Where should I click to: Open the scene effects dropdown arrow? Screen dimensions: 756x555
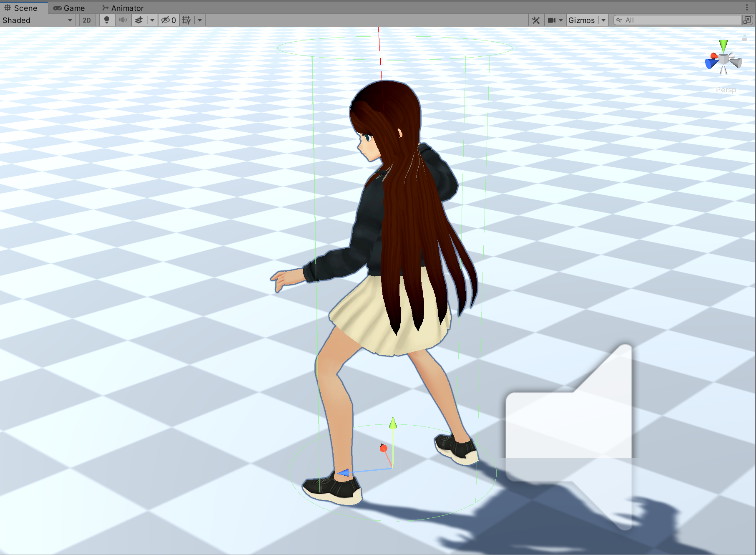tap(152, 20)
